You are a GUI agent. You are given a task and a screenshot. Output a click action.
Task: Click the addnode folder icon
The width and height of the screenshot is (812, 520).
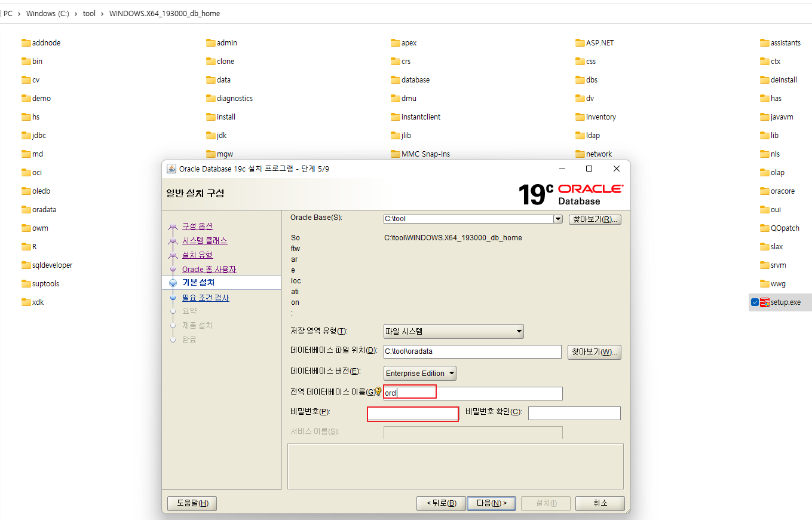coord(26,43)
